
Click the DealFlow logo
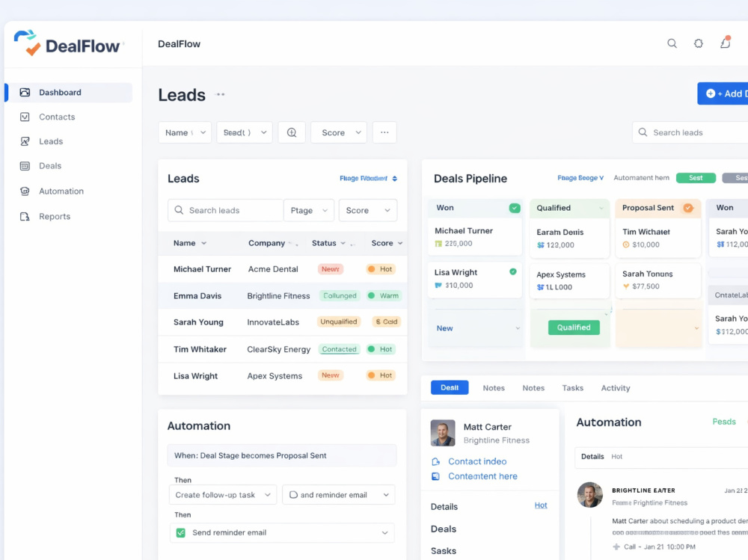click(x=67, y=43)
